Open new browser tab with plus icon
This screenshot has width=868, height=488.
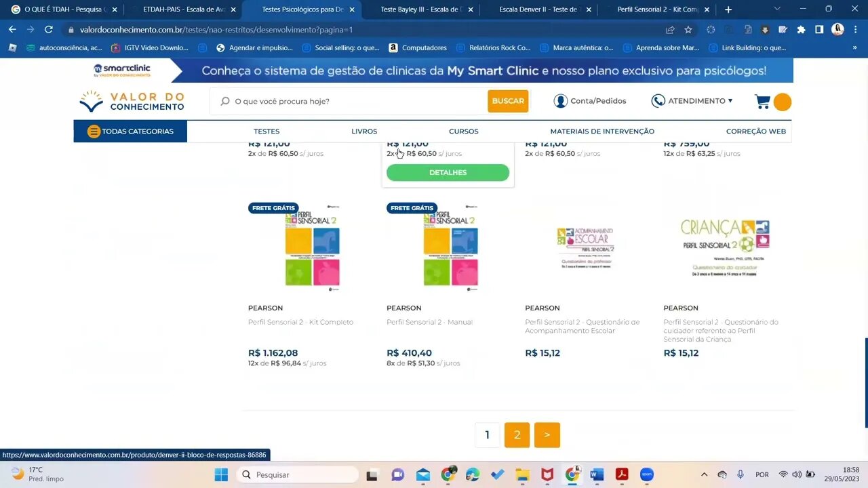click(728, 9)
